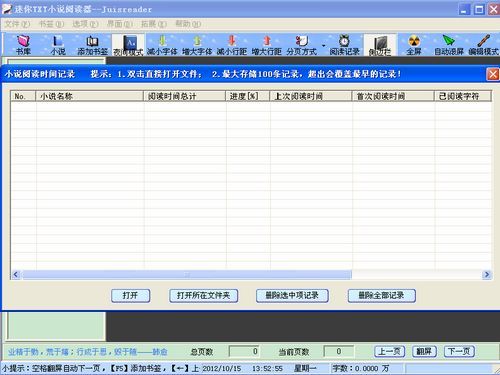Image resolution: width=500 pixels, height=375 pixels.
Task: Go to previous page with 上一页
Action: (x=390, y=351)
